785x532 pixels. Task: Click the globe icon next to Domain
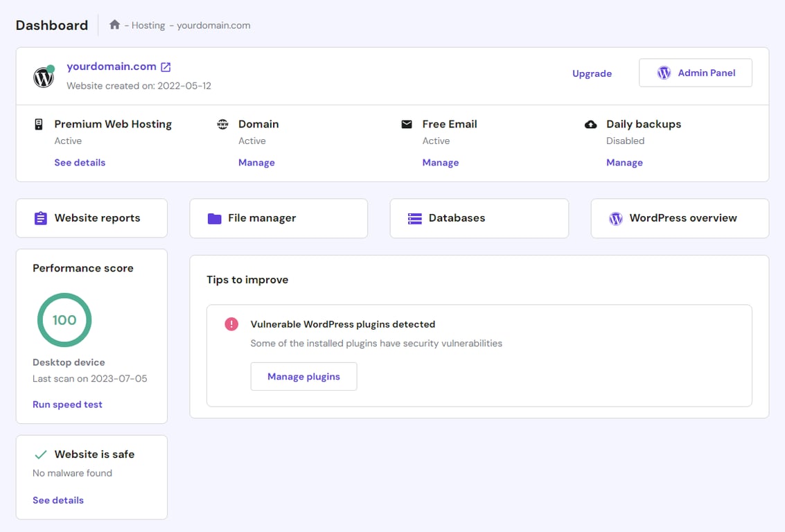(222, 124)
